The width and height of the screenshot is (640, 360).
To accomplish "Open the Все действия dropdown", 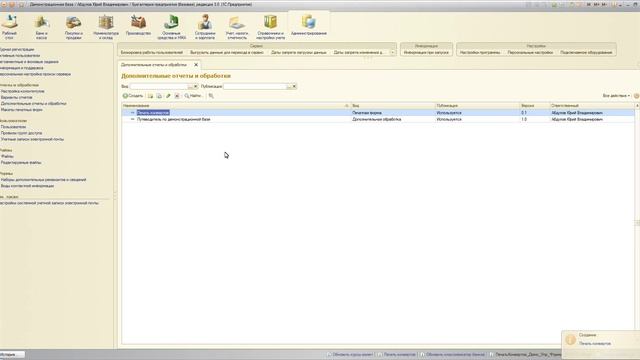I will 616,96.
